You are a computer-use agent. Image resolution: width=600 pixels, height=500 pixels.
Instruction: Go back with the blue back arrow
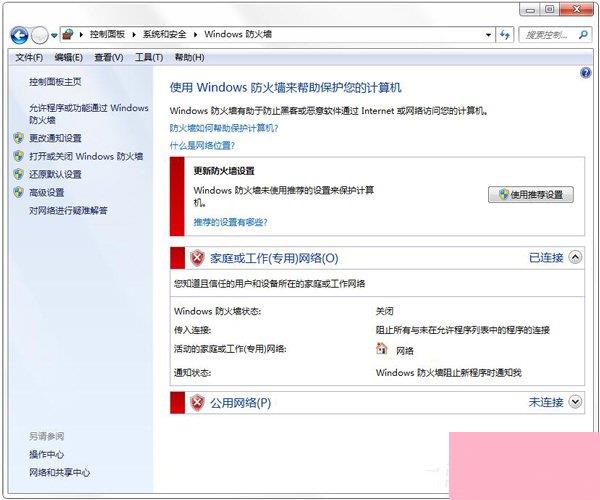pos(19,35)
